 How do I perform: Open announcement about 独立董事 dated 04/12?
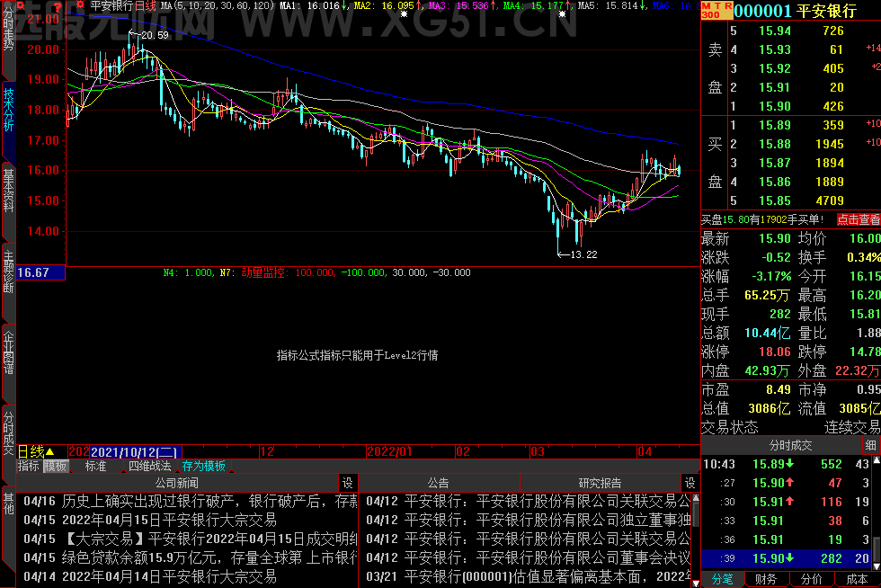[529, 520]
